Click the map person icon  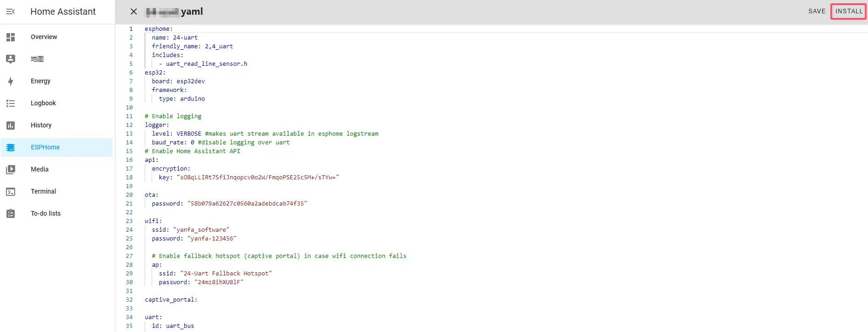pos(11,59)
